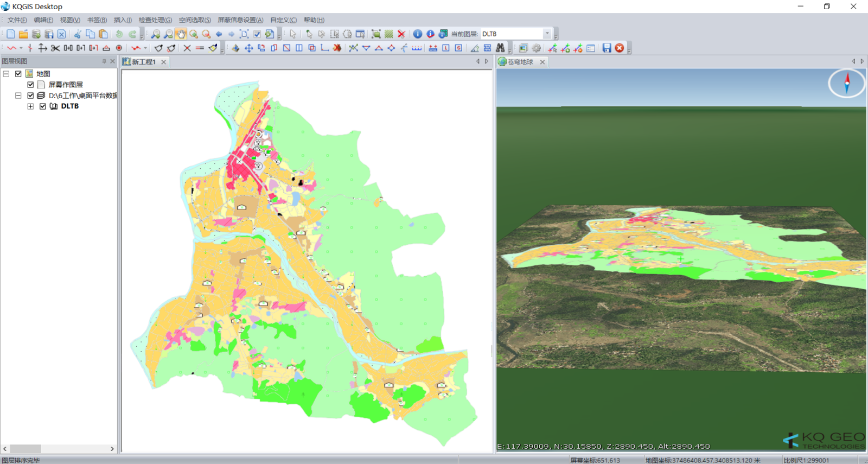Expand the DLTB layer tree node
Viewport: 868px width, 464px height.
(x=30, y=106)
